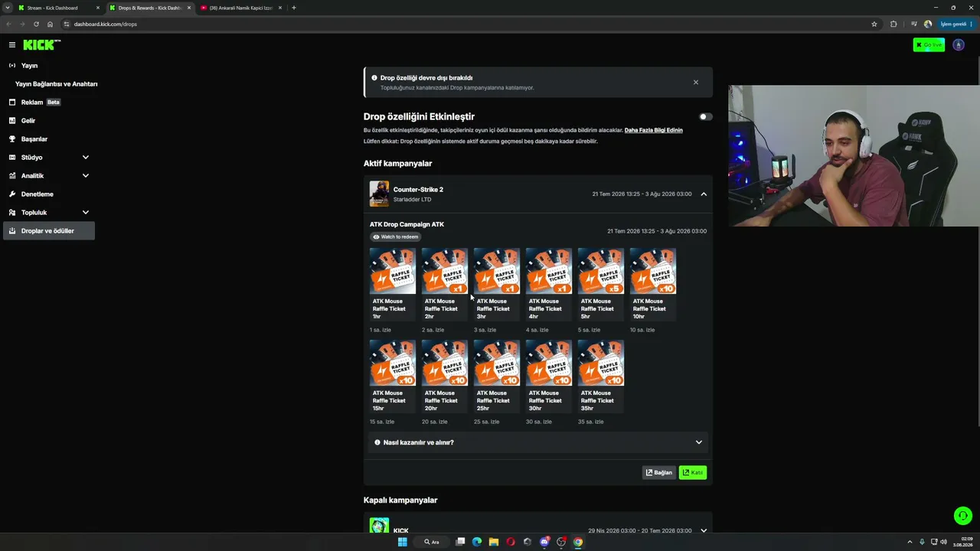Close the Stream - Kick Dashboard tab

98,8
